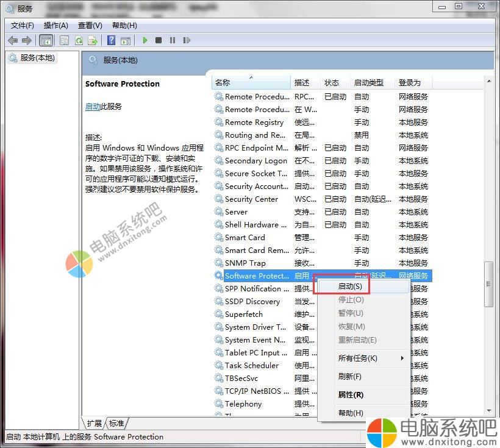Open the 帮助(H) menu in menu bar
Viewport: 500px width, 448px height.
click(x=124, y=25)
